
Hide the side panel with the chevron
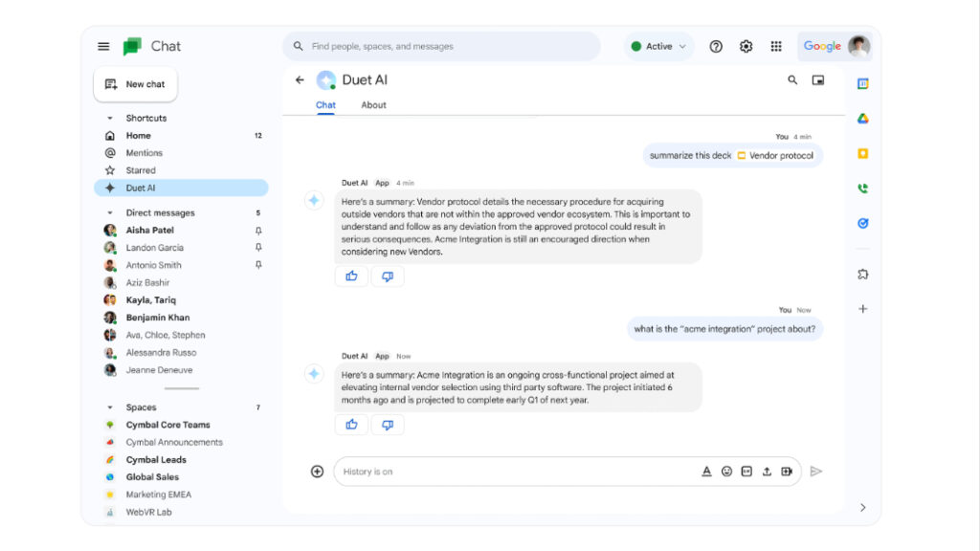tap(863, 508)
